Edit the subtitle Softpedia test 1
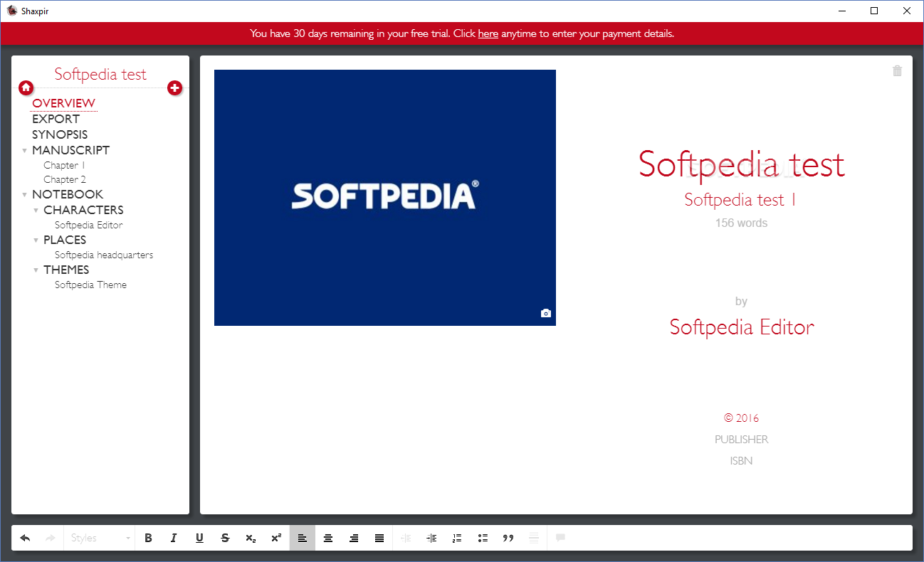The image size is (924, 562). [x=740, y=200]
